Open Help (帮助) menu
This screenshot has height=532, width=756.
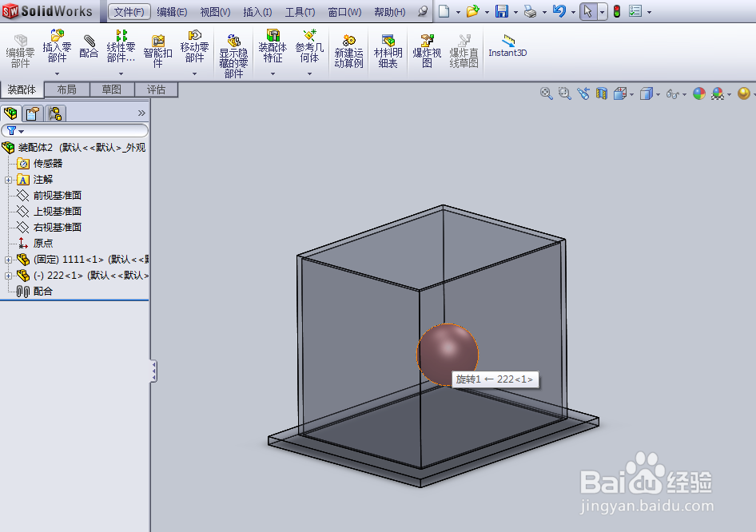389,11
